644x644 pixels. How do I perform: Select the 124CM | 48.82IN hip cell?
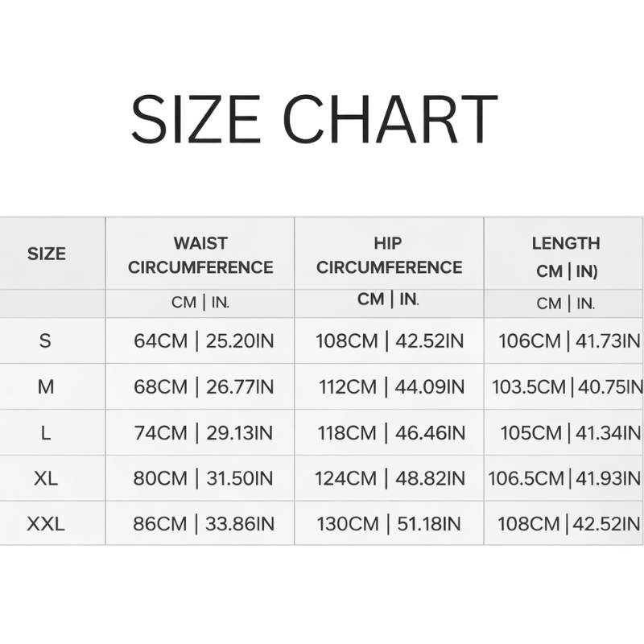[x=390, y=479]
